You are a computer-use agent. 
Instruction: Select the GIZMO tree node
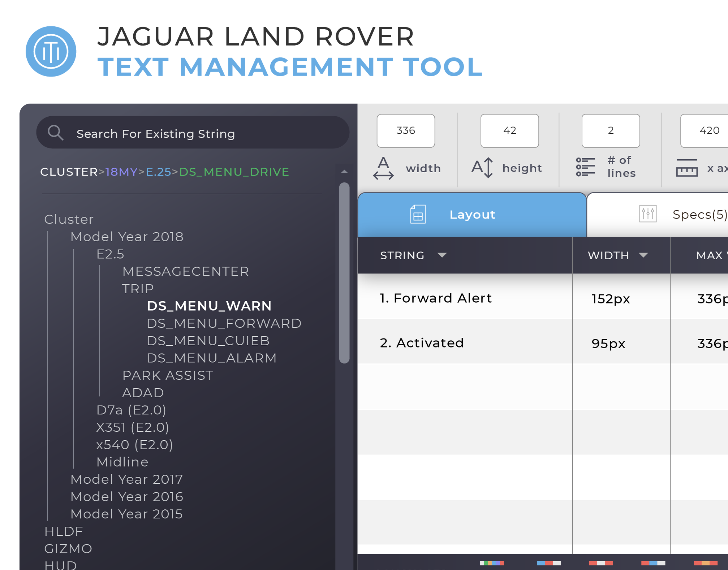tap(68, 549)
